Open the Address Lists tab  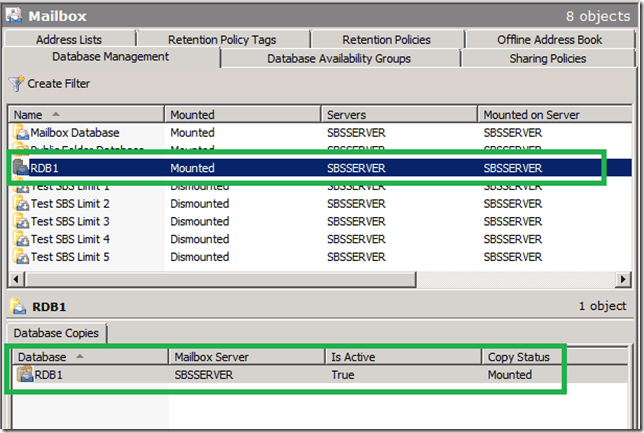(x=68, y=40)
